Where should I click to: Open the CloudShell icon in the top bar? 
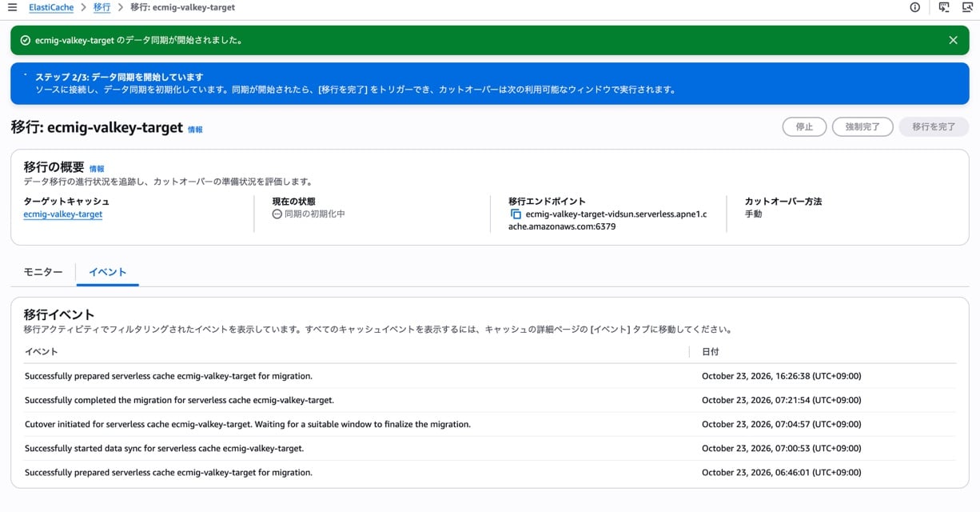point(944,7)
